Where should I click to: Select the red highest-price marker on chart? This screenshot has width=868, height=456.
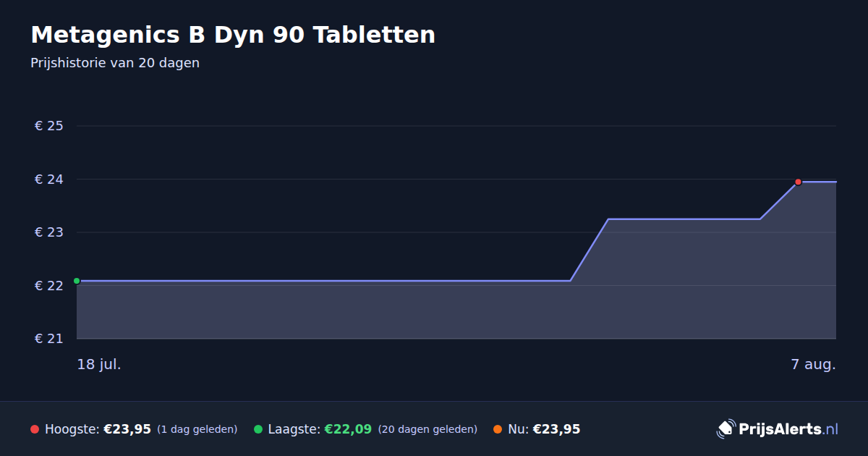point(799,182)
